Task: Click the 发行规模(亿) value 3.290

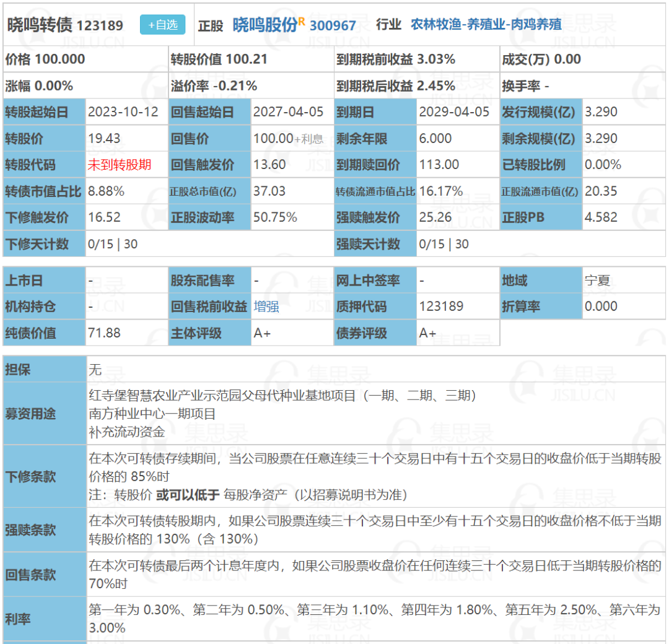Action: (x=601, y=111)
